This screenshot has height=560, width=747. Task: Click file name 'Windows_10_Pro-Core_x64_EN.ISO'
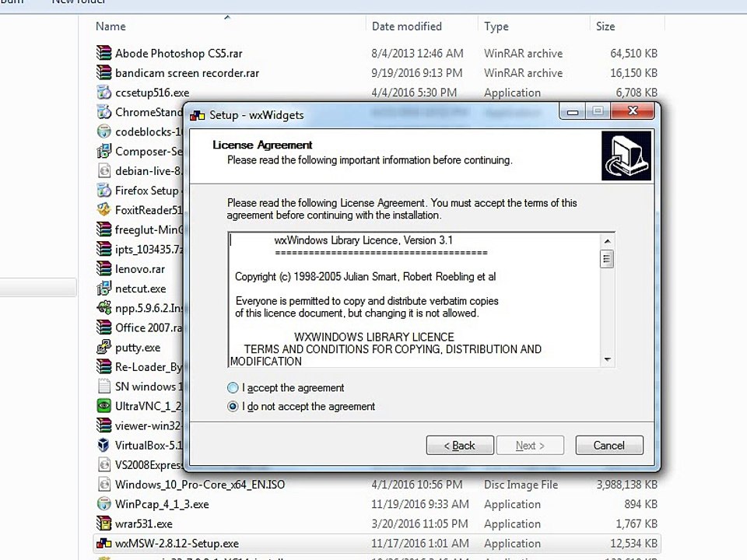coord(200,485)
